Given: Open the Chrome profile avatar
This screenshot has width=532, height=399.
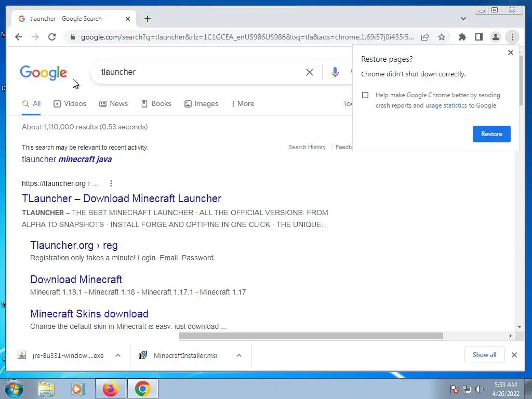Looking at the screenshot, I should click(495, 37).
